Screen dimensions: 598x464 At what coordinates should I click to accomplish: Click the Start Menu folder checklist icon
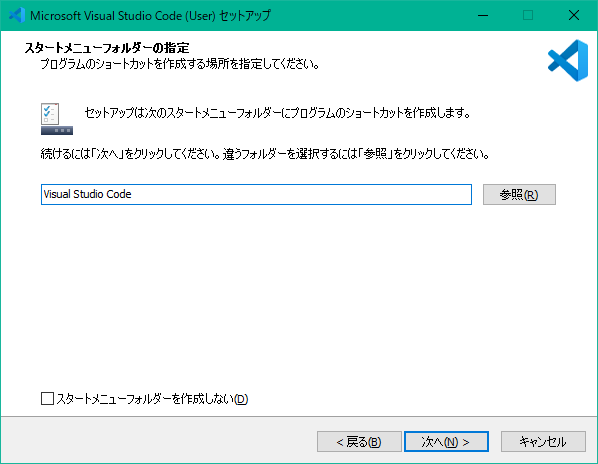click(x=56, y=119)
